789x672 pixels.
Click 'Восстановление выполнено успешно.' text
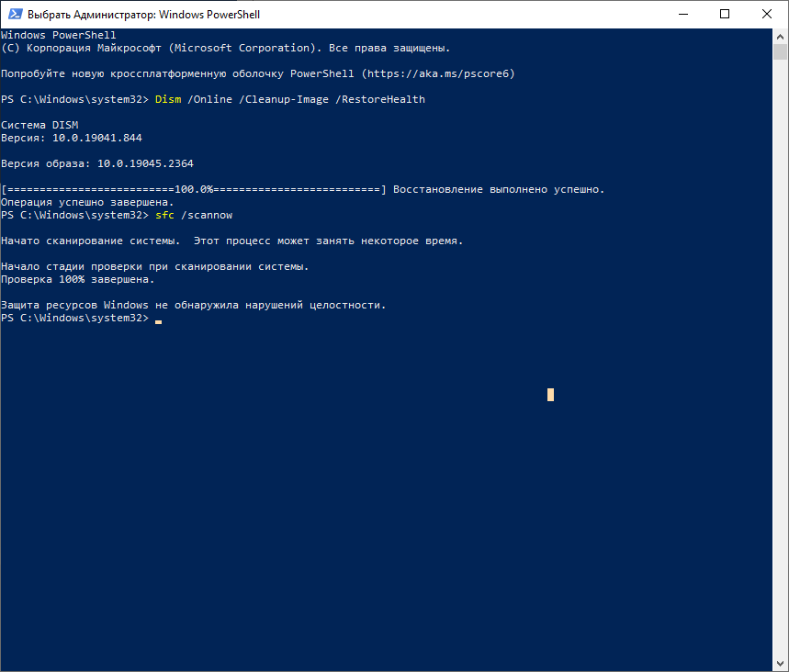[499, 189]
